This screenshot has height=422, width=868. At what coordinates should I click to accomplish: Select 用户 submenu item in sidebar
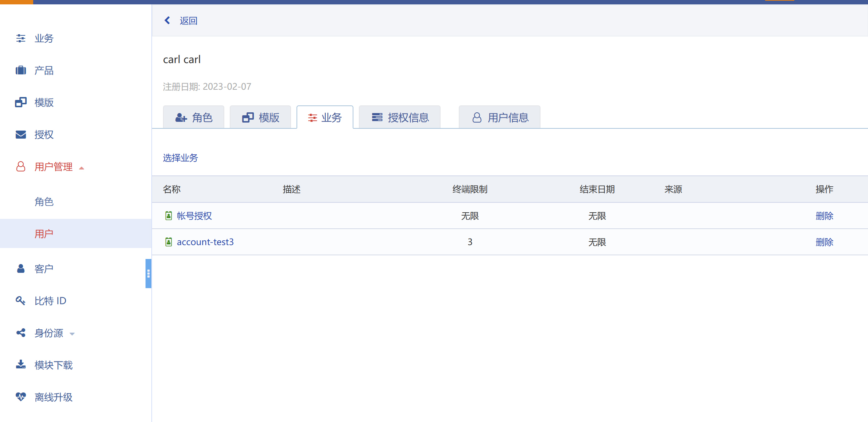pyautogui.click(x=44, y=234)
